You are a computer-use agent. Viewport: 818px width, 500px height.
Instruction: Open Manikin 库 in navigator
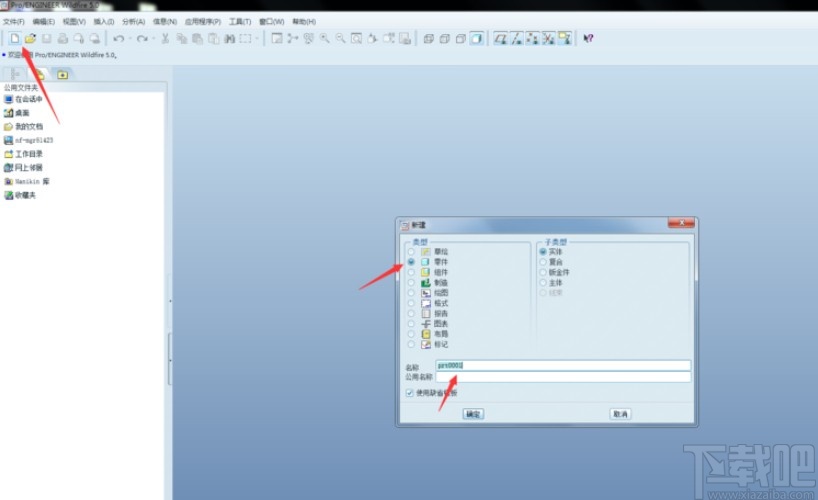27,181
